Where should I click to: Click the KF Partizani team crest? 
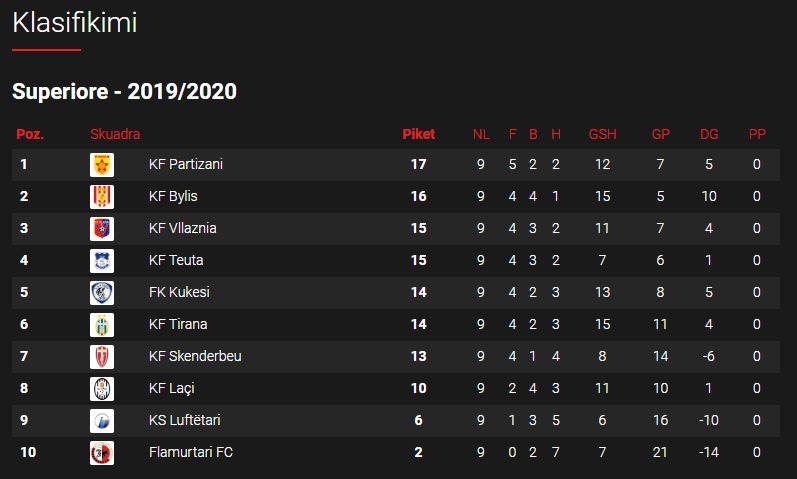click(102, 165)
